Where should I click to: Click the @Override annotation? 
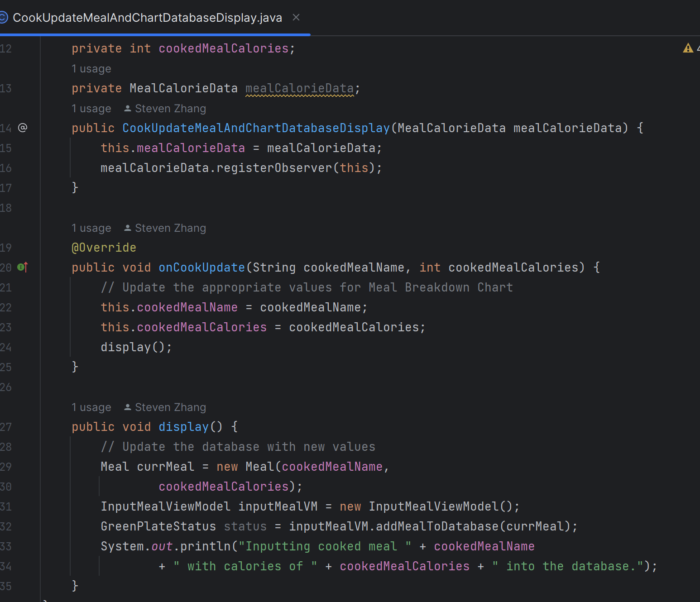104,248
